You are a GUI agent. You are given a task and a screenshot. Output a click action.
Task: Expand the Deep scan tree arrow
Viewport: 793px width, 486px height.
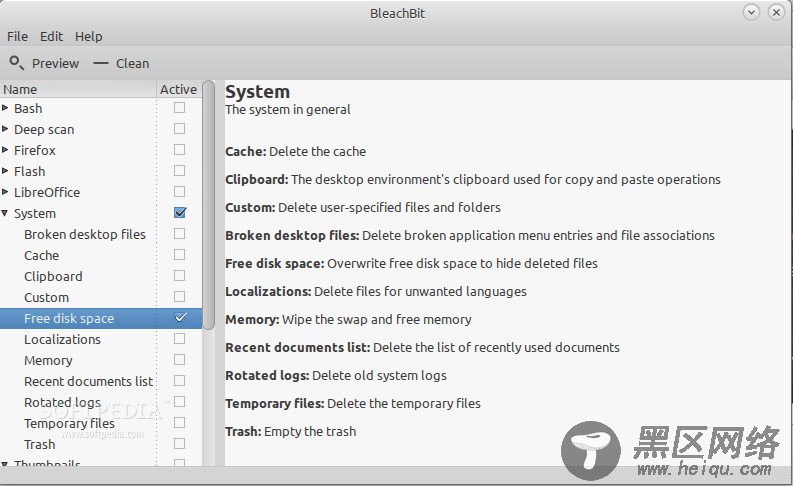[x=5, y=129]
